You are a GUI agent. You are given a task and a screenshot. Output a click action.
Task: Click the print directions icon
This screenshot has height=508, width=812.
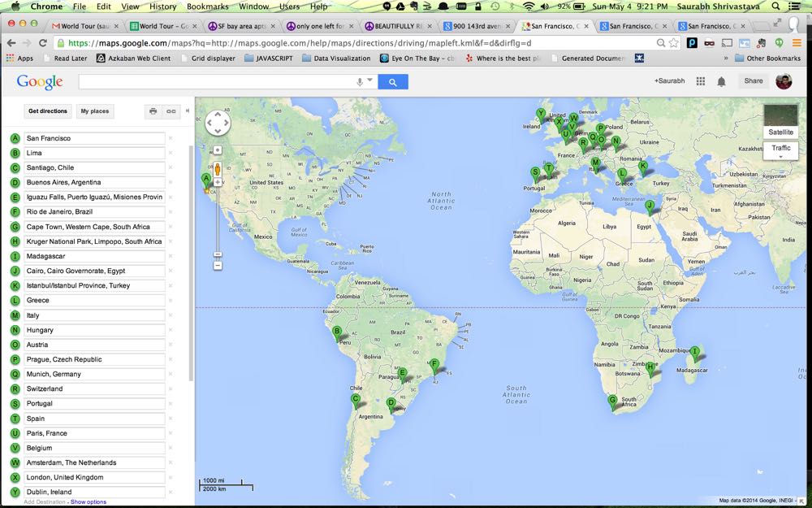(153, 111)
